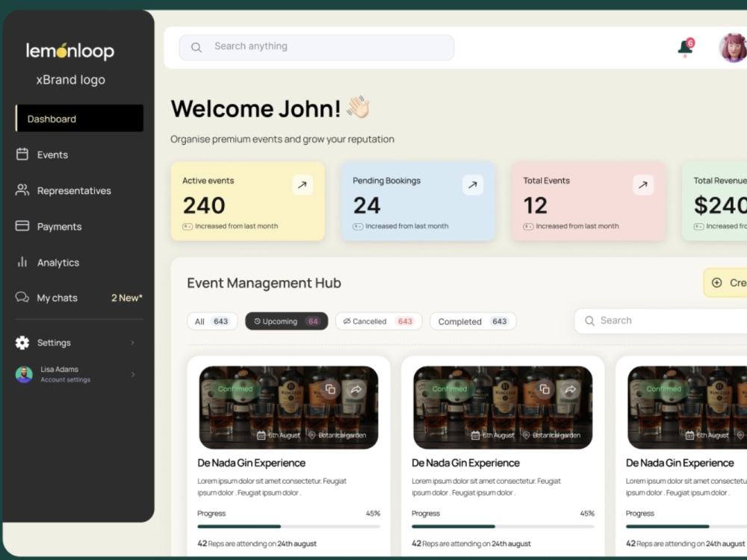Click progress bar on third event card

(x=686, y=526)
